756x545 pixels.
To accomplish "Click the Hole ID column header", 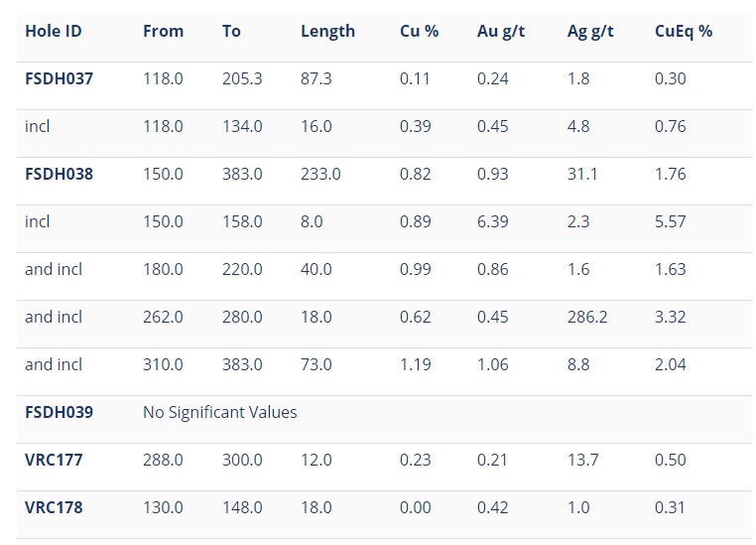I will click(x=53, y=32).
